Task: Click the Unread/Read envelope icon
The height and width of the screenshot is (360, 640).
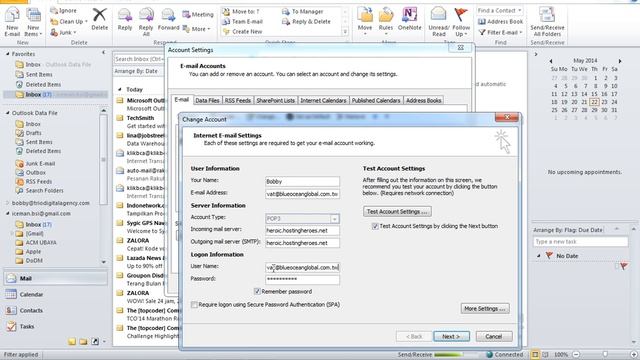Action: click(x=439, y=21)
